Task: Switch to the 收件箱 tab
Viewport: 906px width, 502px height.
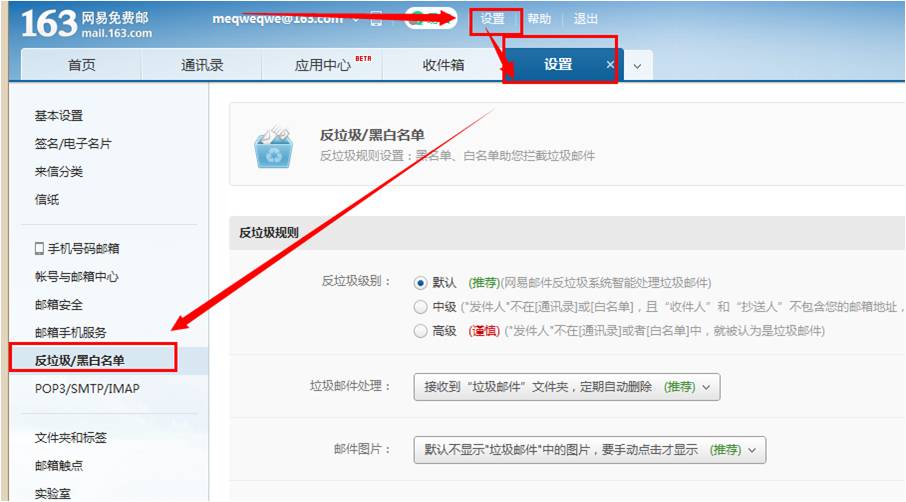Action: [x=443, y=65]
